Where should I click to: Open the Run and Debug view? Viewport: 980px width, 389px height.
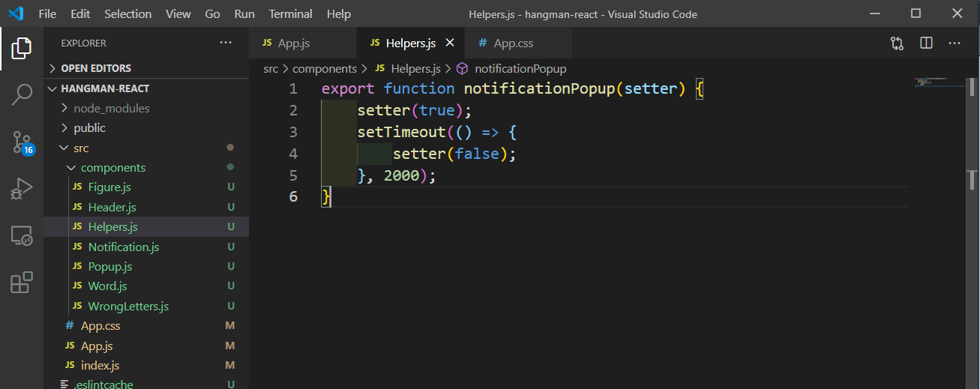point(22,189)
